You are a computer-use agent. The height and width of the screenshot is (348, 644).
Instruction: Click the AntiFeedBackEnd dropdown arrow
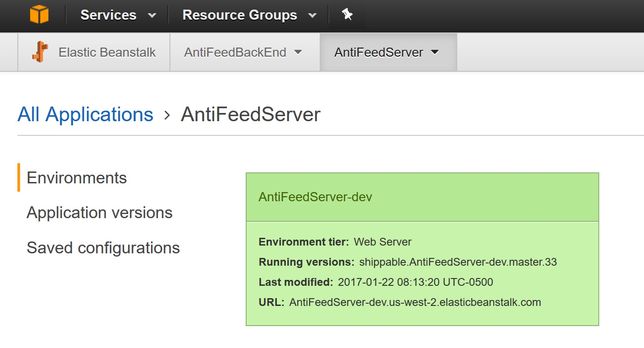(x=298, y=52)
